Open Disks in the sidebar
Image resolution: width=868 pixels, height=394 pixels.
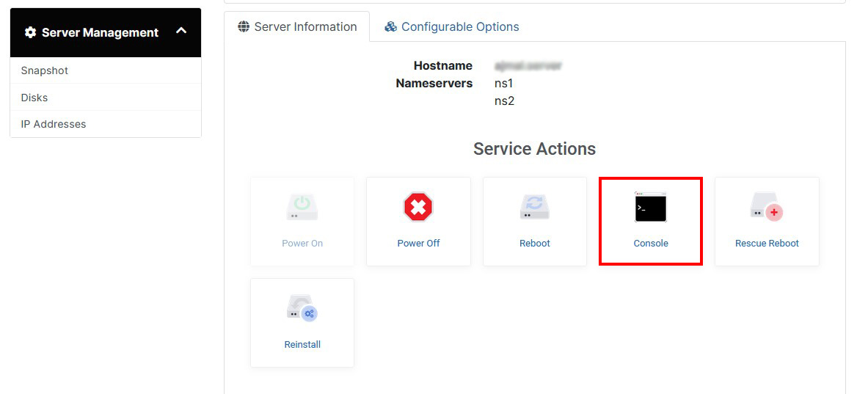pyautogui.click(x=106, y=98)
